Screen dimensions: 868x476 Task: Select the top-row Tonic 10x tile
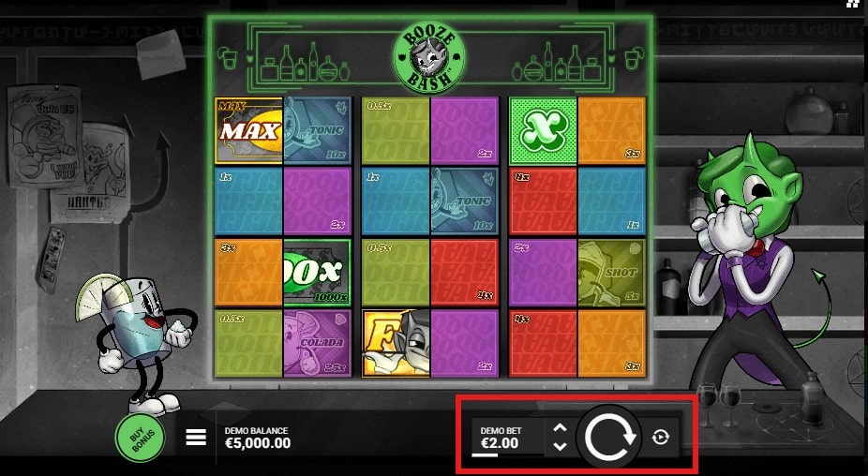(317, 130)
